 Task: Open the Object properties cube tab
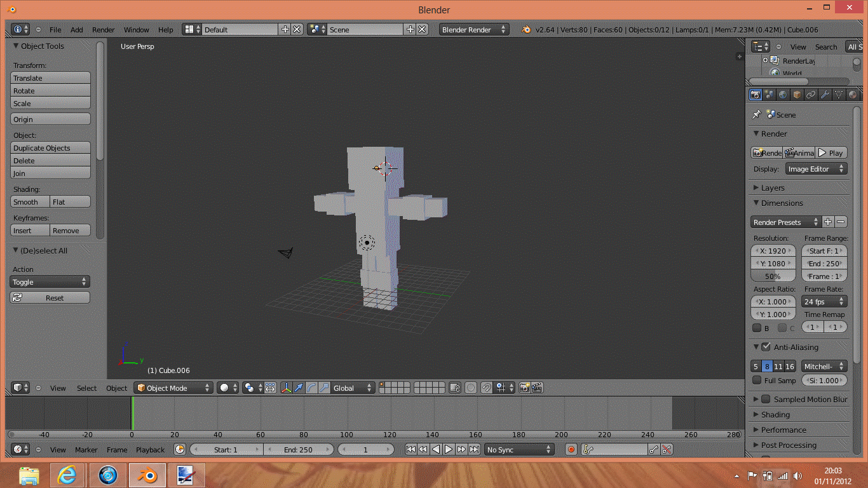click(797, 95)
